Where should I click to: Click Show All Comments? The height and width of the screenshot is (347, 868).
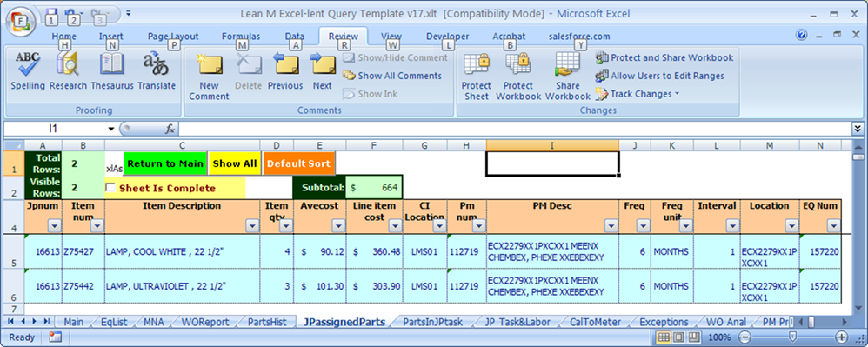[392, 76]
